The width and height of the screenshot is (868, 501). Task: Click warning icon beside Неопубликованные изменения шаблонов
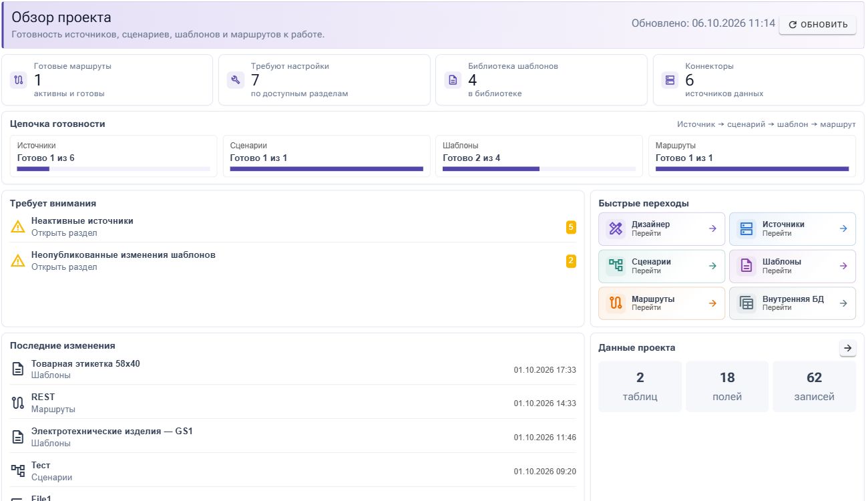(x=18, y=261)
